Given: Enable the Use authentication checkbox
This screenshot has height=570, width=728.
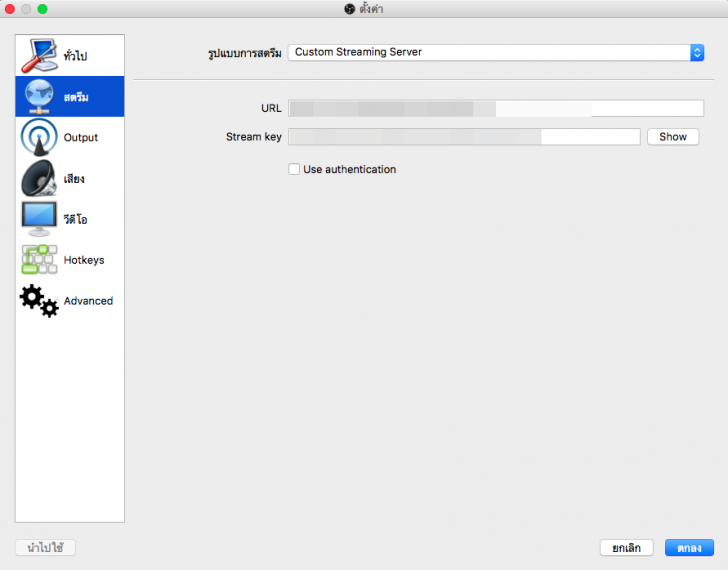Looking at the screenshot, I should click(x=294, y=169).
